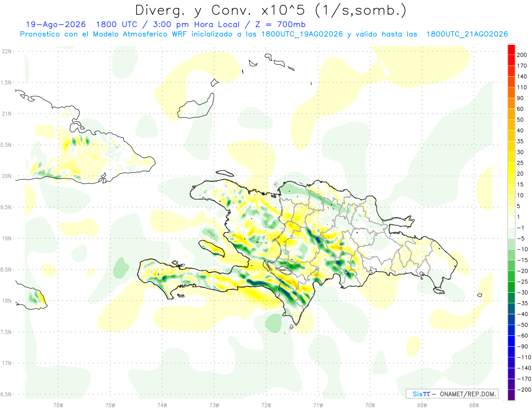Click the colorbar label '90'
The height and width of the screenshot is (411, 532).
(520, 98)
